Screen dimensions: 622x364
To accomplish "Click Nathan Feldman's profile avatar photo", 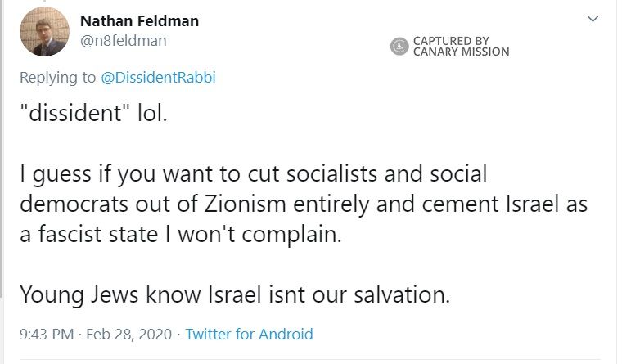I will point(44,32).
